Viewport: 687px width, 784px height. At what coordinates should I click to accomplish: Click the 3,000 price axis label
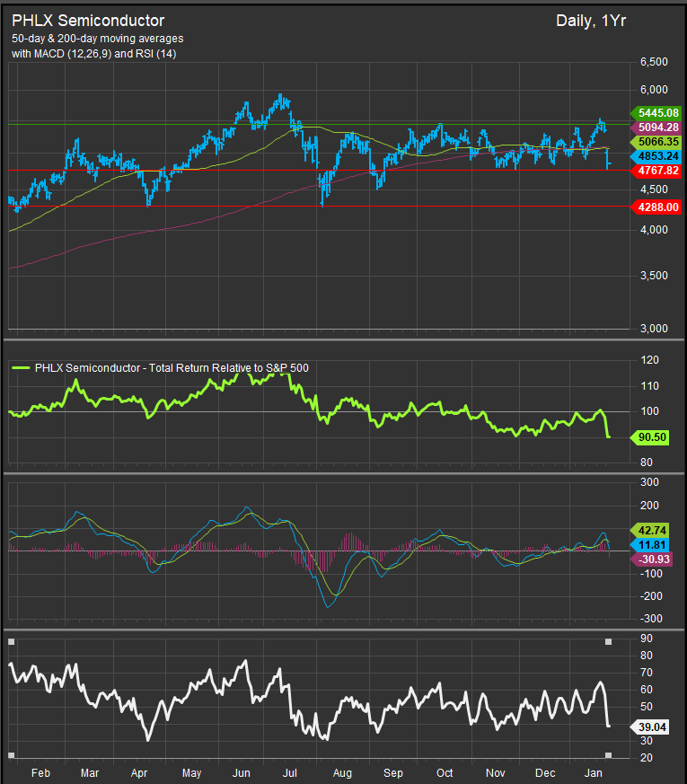[654, 329]
